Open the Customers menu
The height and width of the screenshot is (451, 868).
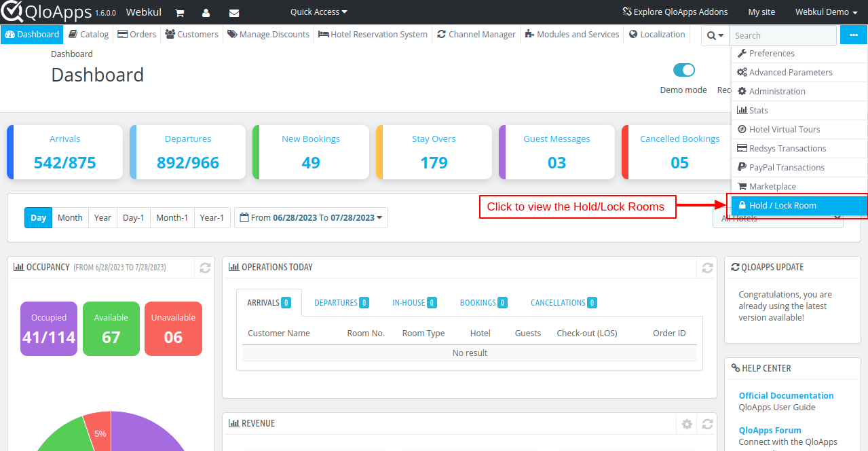pyautogui.click(x=191, y=35)
